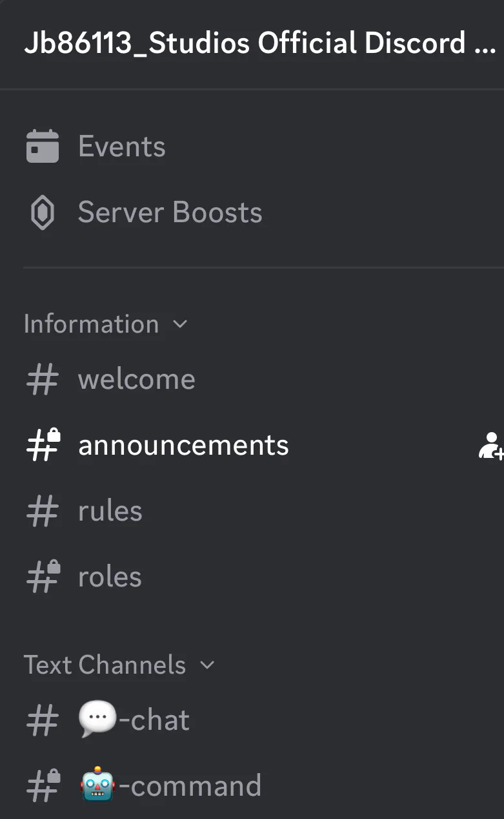
Task: Go to the rules channel
Action: tap(110, 511)
